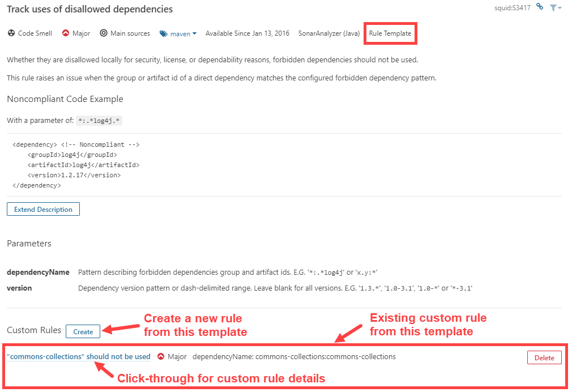Click the Code Smell globe icon

tap(10, 33)
